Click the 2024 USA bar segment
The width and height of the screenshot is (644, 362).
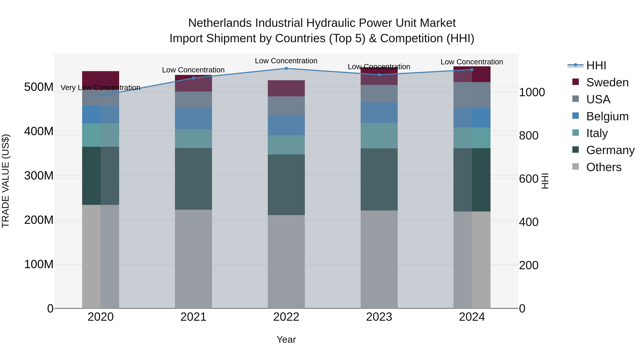tap(472, 95)
